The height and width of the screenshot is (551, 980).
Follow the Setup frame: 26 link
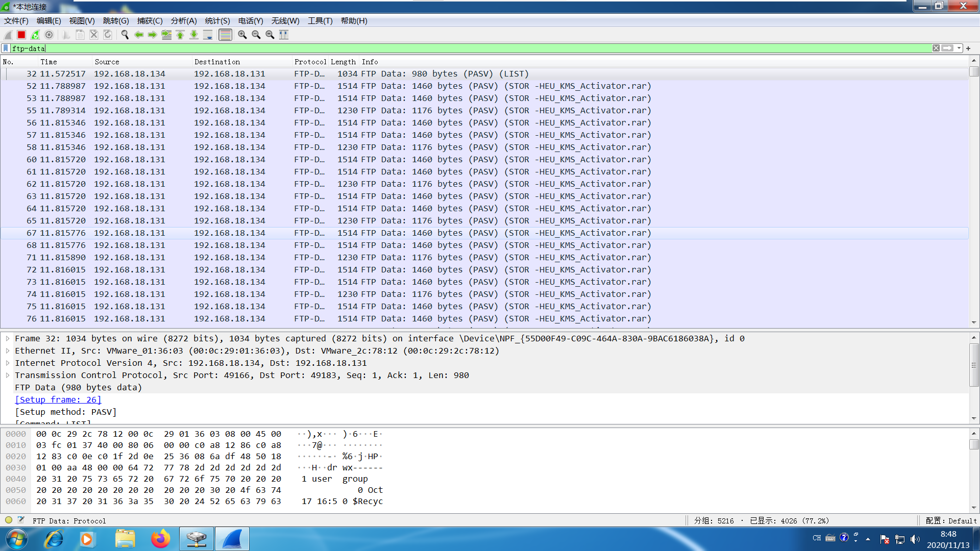(58, 399)
